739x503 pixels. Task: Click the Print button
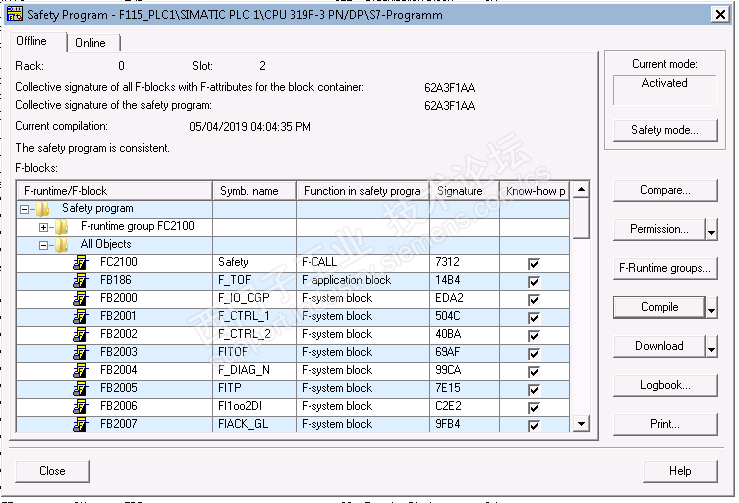point(665,424)
